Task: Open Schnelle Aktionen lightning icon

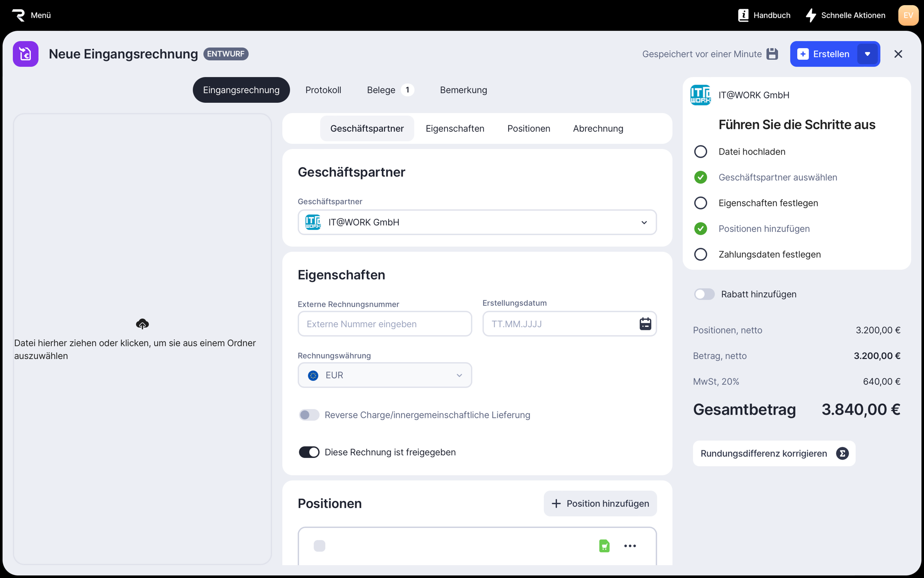Action: point(811,15)
